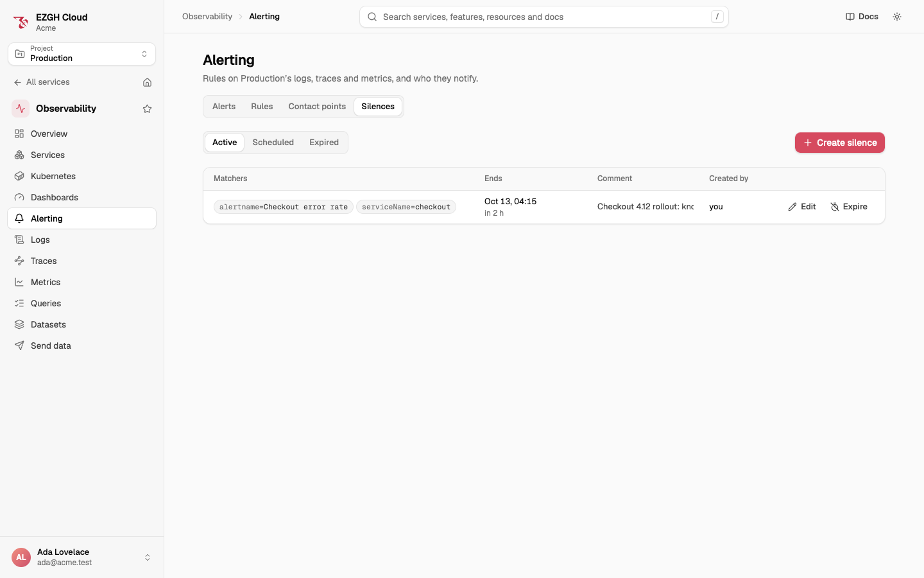The width and height of the screenshot is (924, 578).
Task: Click the Checkout 4.12 rollout comment
Action: pyautogui.click(x=646, y=207)
